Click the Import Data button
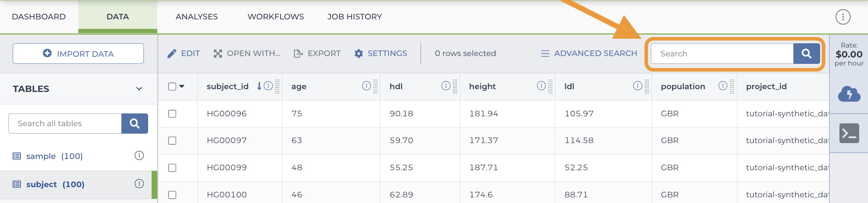This screenshot has width=868, height=203. [x=78, y=54]
